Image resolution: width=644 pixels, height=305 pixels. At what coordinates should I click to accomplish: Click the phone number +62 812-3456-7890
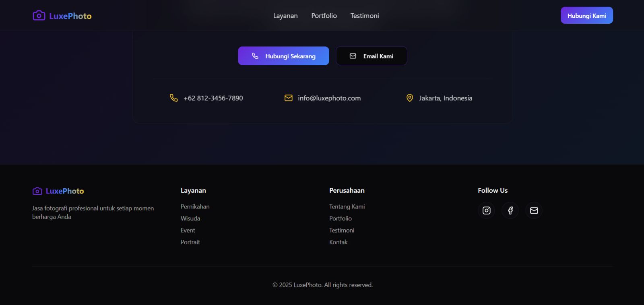pyautogui.click(x=213, y=98)
